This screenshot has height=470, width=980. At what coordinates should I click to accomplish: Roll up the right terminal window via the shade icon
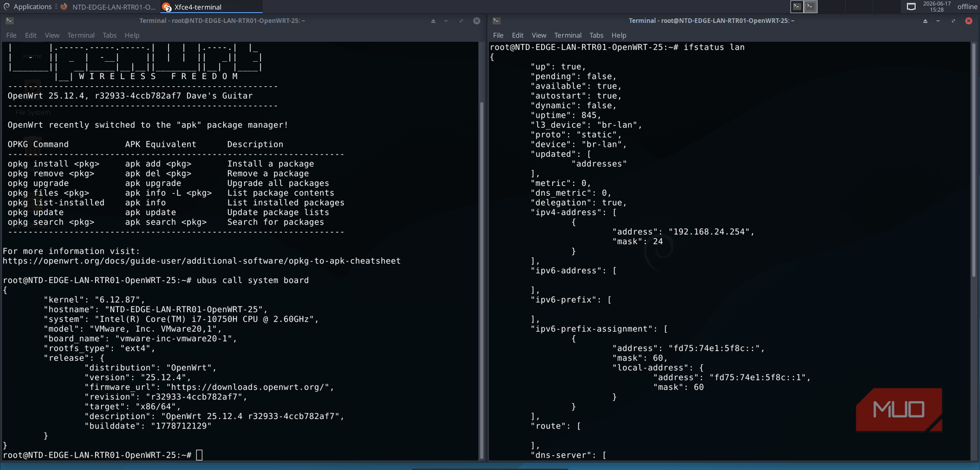pyautogui.click(x=925, y=21)
